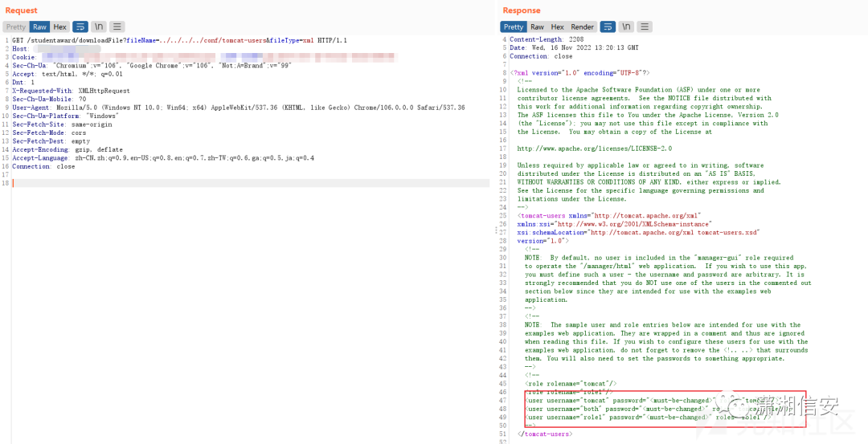Open the Hex tab in Response panel
Viewport: 868px width, 444px height.
tap(558, 26)
